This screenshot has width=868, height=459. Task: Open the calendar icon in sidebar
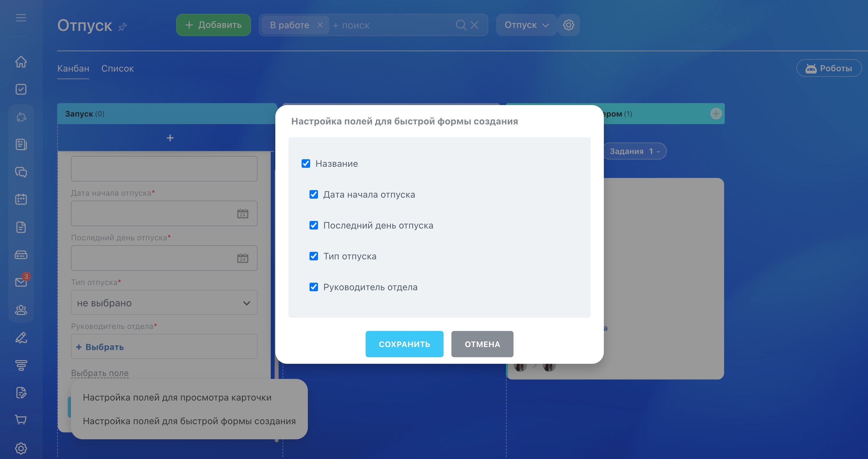[21, 199]
